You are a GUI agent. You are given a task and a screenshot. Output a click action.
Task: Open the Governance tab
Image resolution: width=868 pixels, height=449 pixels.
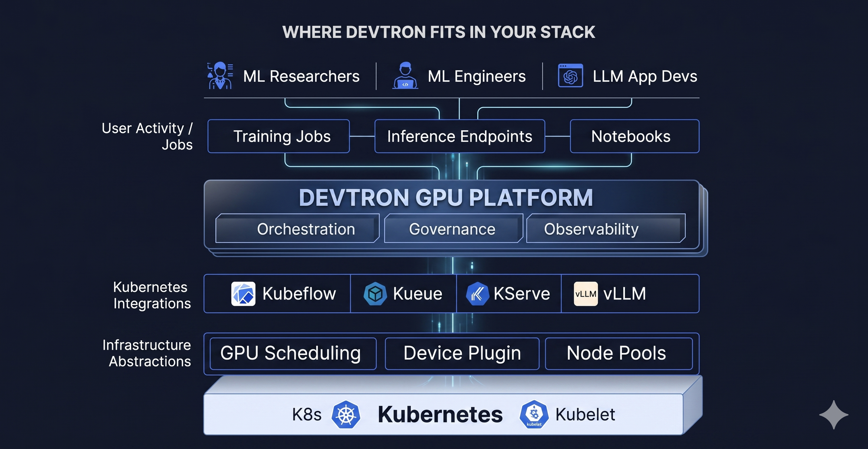454,228
